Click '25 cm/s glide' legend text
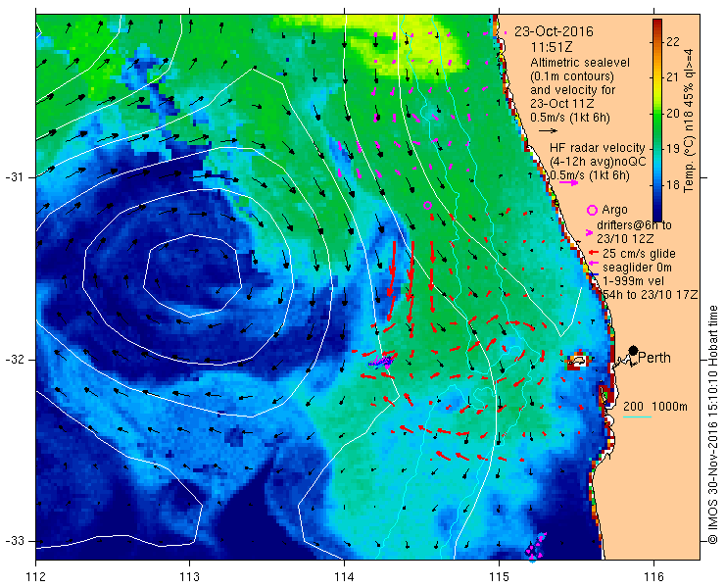 (x=639, y=254)
